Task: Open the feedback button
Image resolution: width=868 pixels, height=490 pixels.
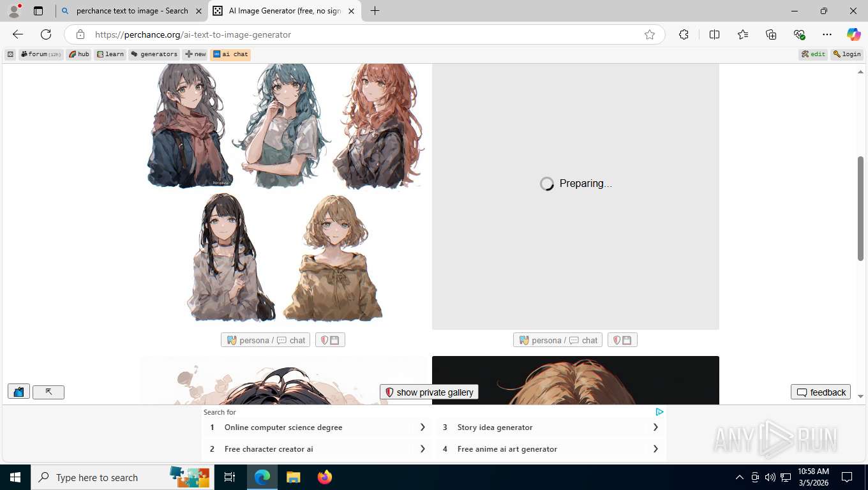Action: point(821,392)
